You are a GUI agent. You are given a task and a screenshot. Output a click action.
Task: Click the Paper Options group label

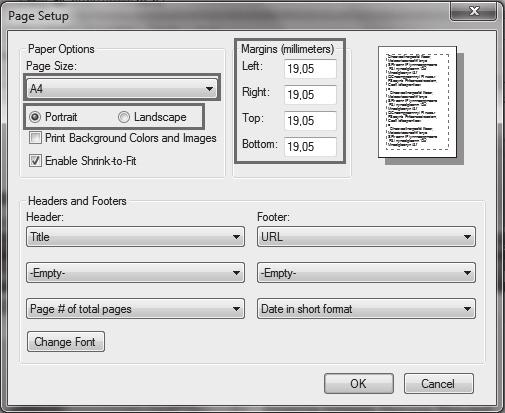(x=61, y=49)
